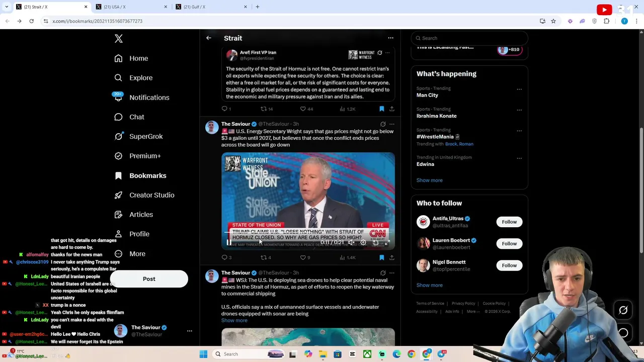Open Premium+ page
The height and width of the screenshot is (362, 644).
137,156
